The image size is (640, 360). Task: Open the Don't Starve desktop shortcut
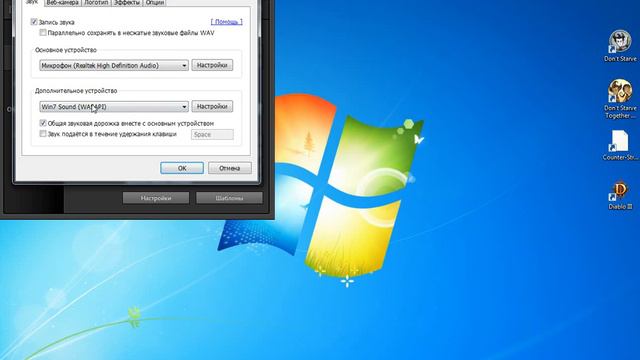(x=620, y=45)
